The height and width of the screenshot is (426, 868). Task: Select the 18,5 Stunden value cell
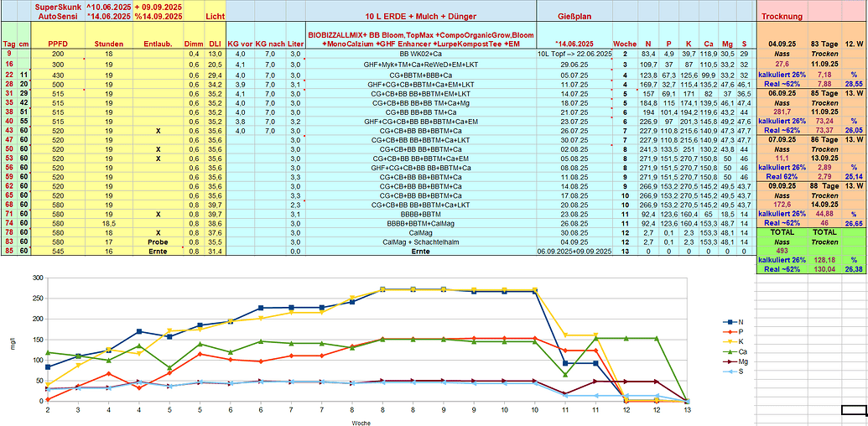[x=108, y=222]
